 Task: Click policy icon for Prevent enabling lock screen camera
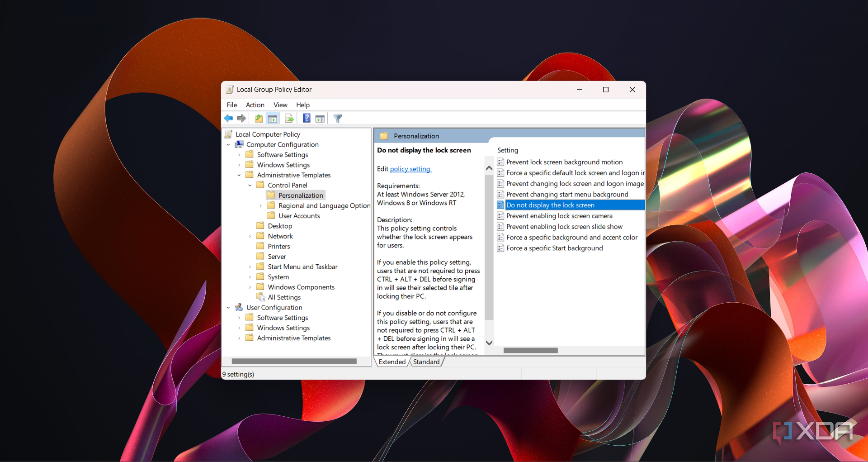tap(500, 216)
